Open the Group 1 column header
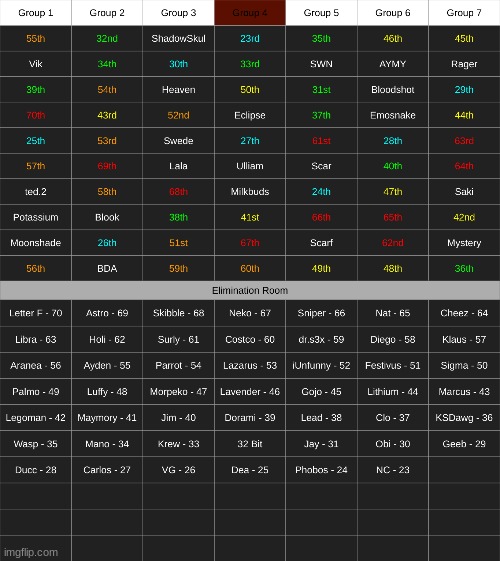 tap(35, 13)
